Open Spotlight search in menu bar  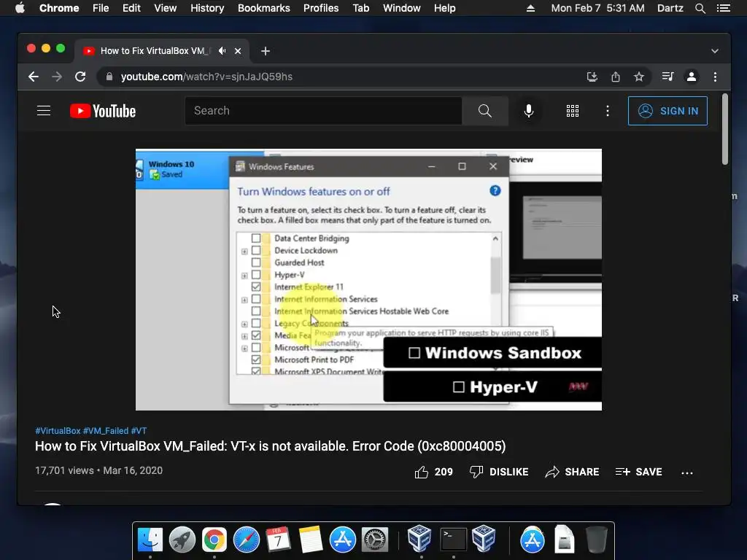tap(700, 8)
